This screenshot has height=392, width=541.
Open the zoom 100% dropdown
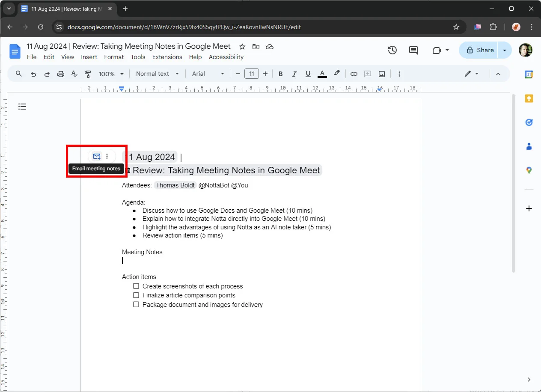pyautogui.click(x=111, y=74)
